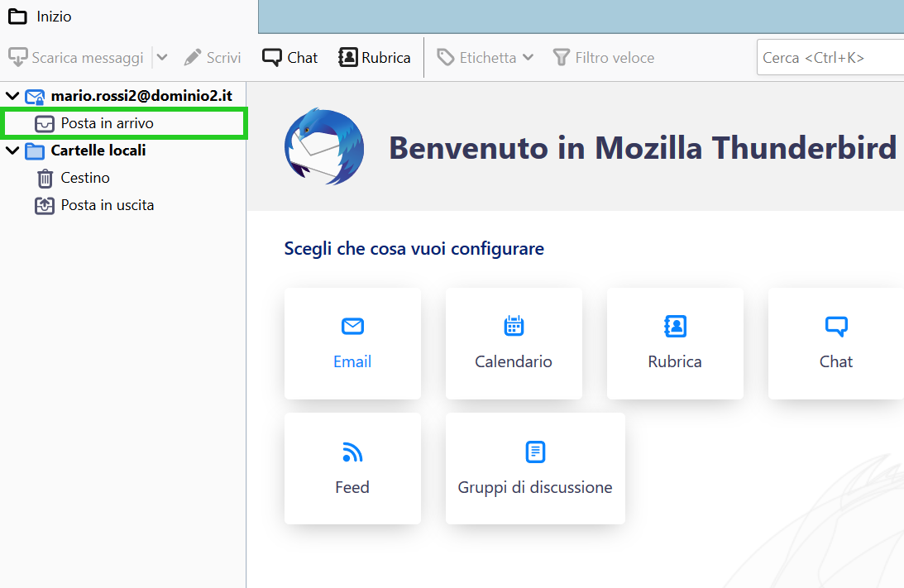Click the Cerca search field
Image resolution: width=904 pixels, height=588 pixels.
tap(830, 58)
